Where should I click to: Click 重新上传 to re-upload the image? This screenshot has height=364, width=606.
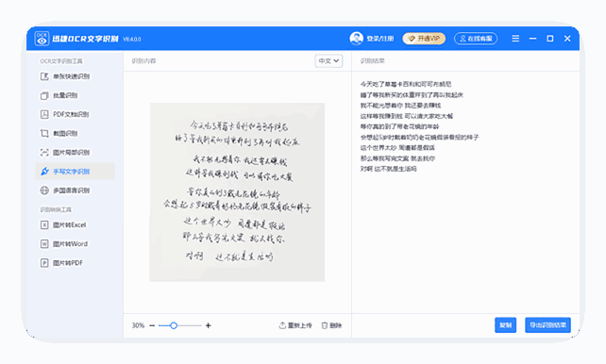point(295,325)
